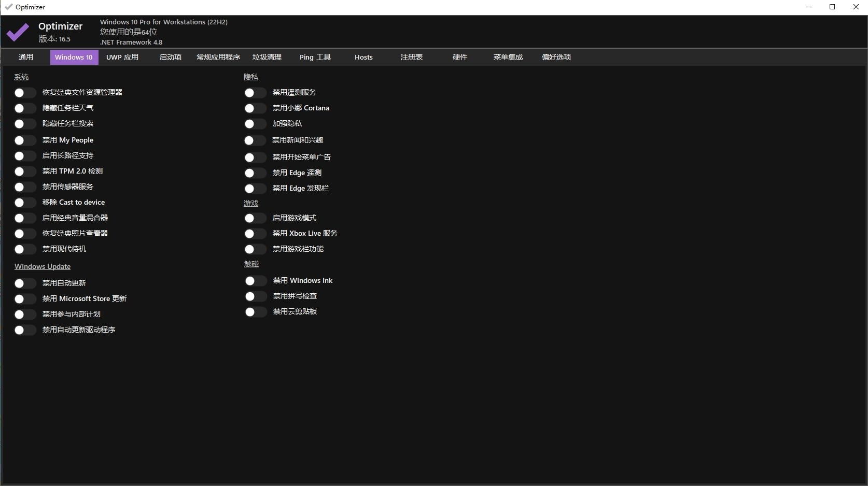Click the 隐私 section heading
This screenshot has height=486, width=868.
pos(251,77)
